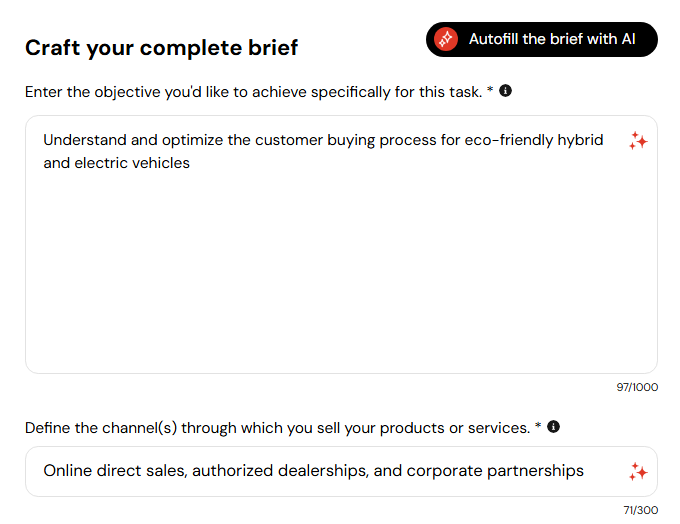The height and width of the screenshot is (524, 680).
Task: Click the 97/1000 character counter
Action: pyautogui.click(x=637, y=387)
